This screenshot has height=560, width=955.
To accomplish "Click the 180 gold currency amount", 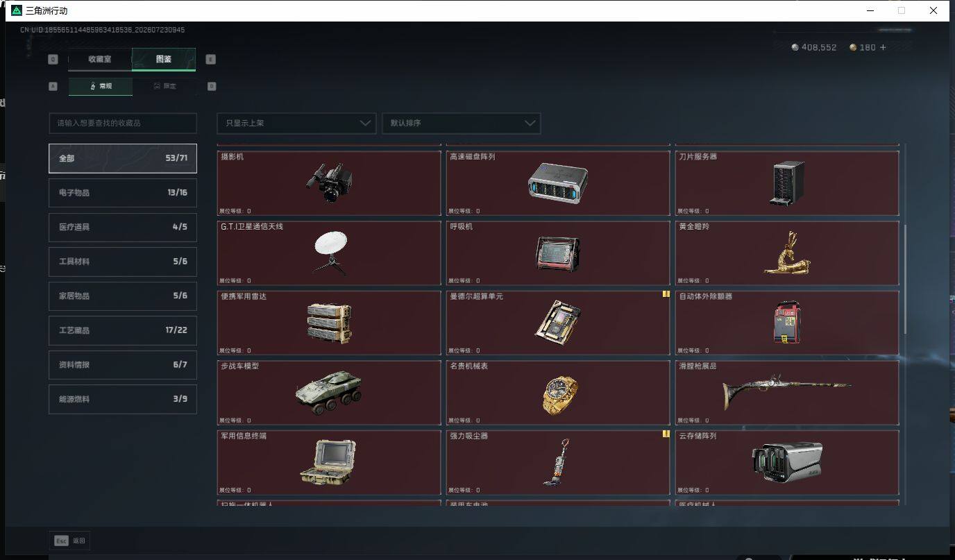I will pos(868,47).
